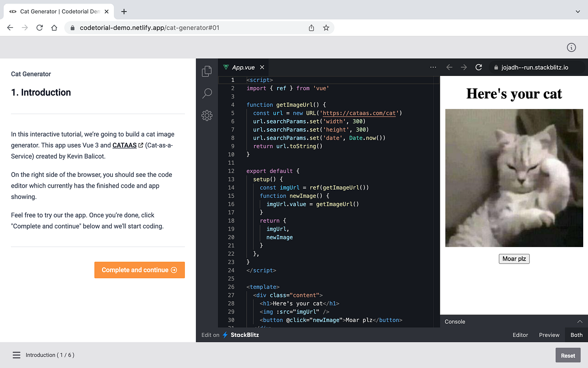This screenshot has height=368, width=588.
Task: Switch preview mode to Preview only
Action: click(549, 335)
